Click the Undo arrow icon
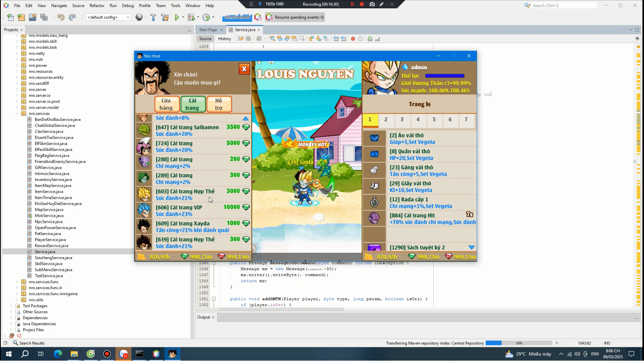Viewport: 644px width, 361px height. [60, 17]
